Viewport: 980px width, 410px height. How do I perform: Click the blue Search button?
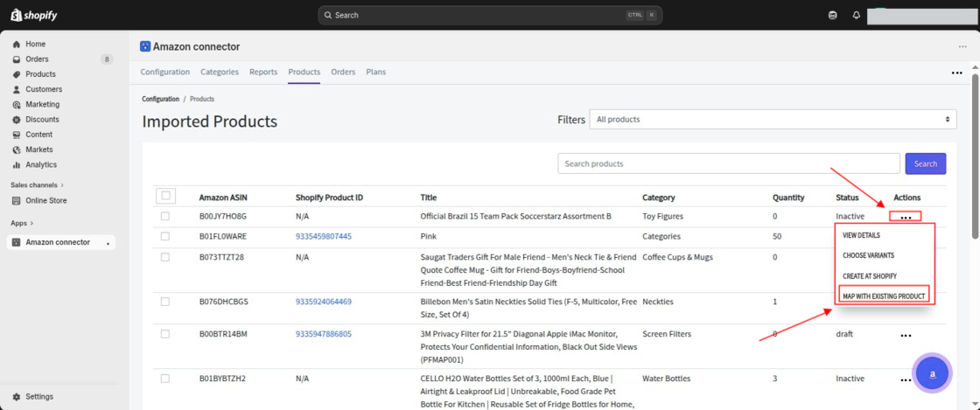tap(925, 163)
